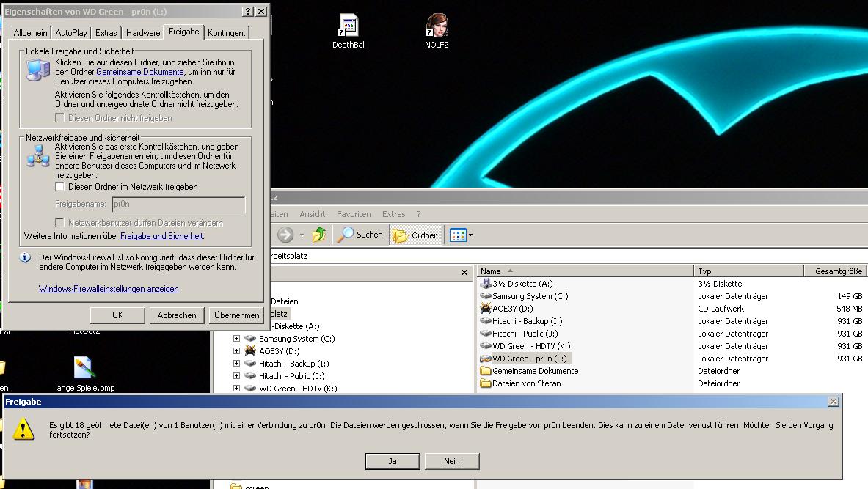Open the lange Spiele.bmp desktop file

(x=84, y=368)
